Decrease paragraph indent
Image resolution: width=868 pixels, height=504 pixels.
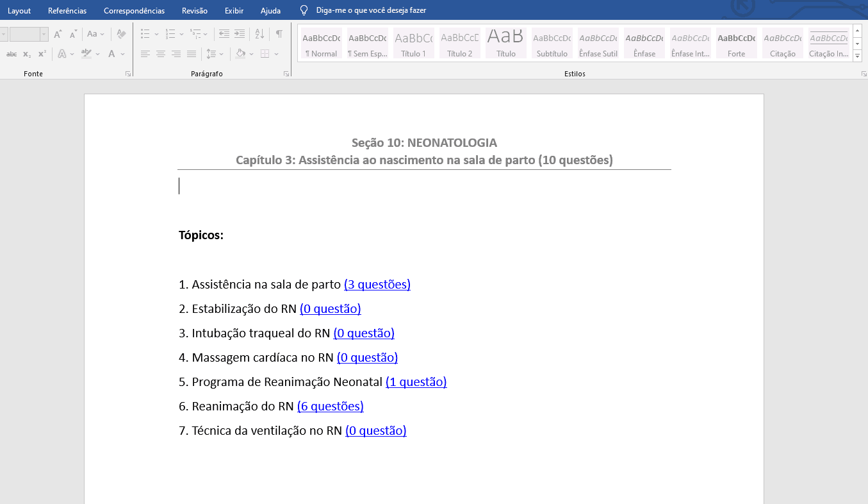(x=224, y=34)
